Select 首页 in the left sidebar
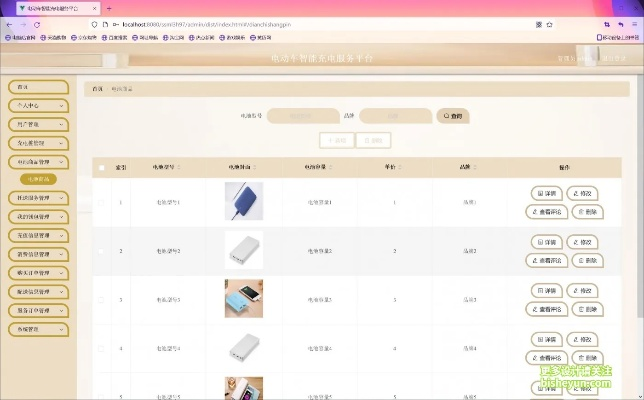 click(x=38, y=87)
